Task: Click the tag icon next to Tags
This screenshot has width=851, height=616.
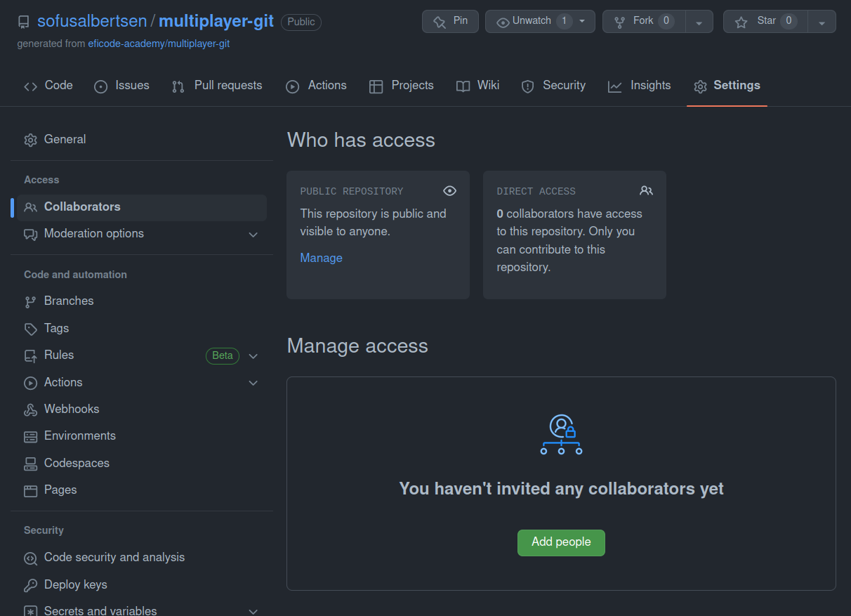Action: 30,329
